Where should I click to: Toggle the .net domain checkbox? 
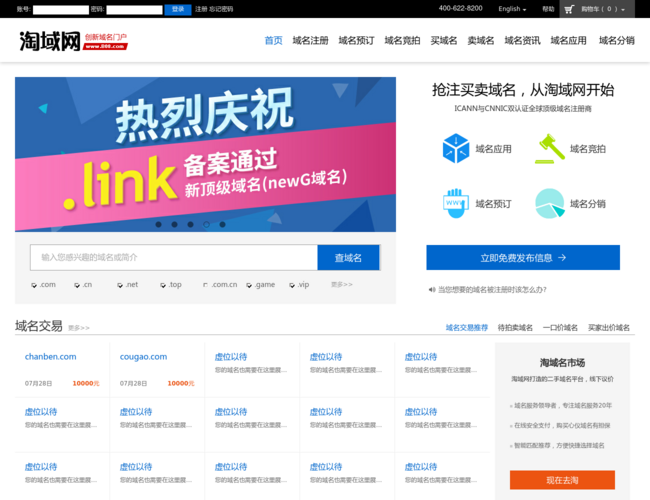pos(120,285)
